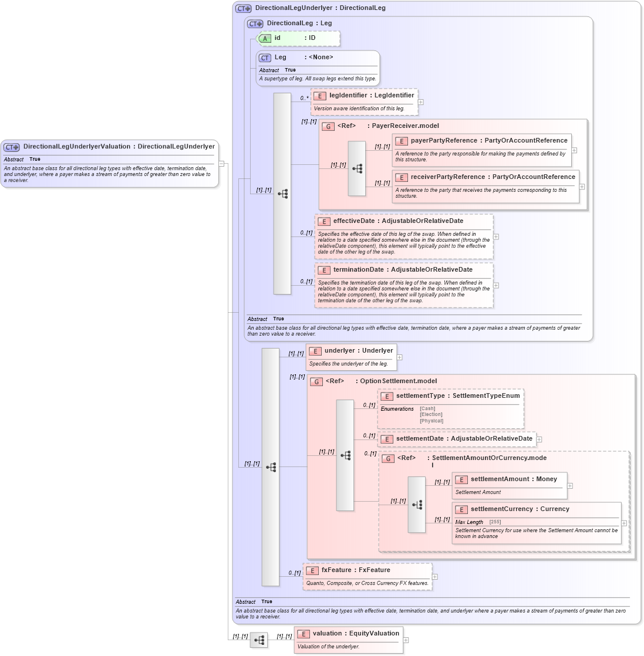Image resolution: width=644 pixels, height=656 pixels.
Task: Expand the legIdentifier element
Action: pos(421,102)
